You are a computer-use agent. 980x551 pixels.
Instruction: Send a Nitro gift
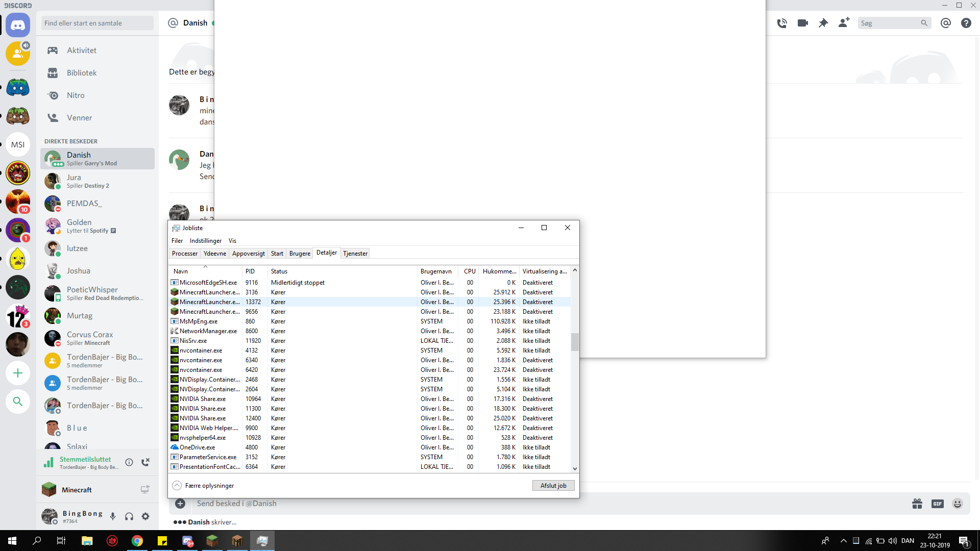[917, 504]
